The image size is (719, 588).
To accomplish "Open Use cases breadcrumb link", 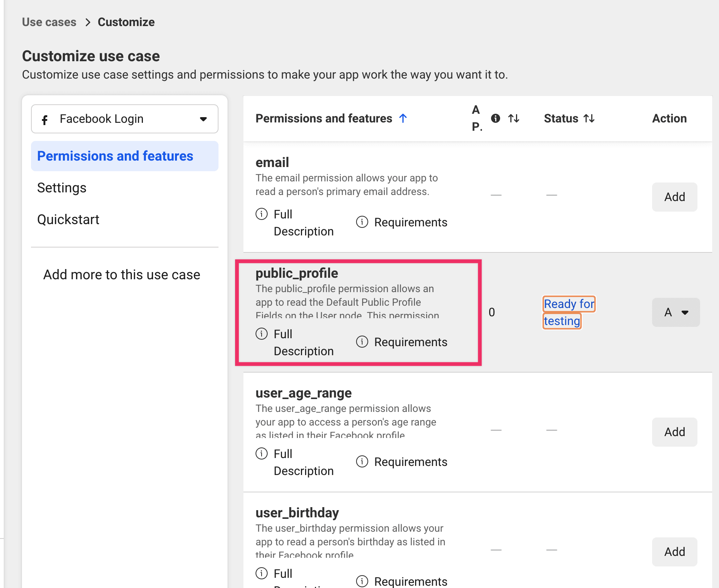I will 49,22.
